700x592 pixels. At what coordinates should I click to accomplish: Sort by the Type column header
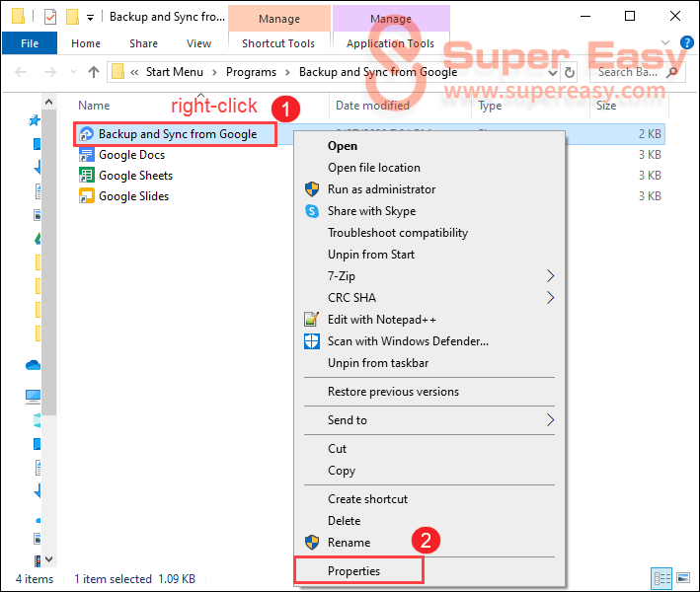pos(490,106)
